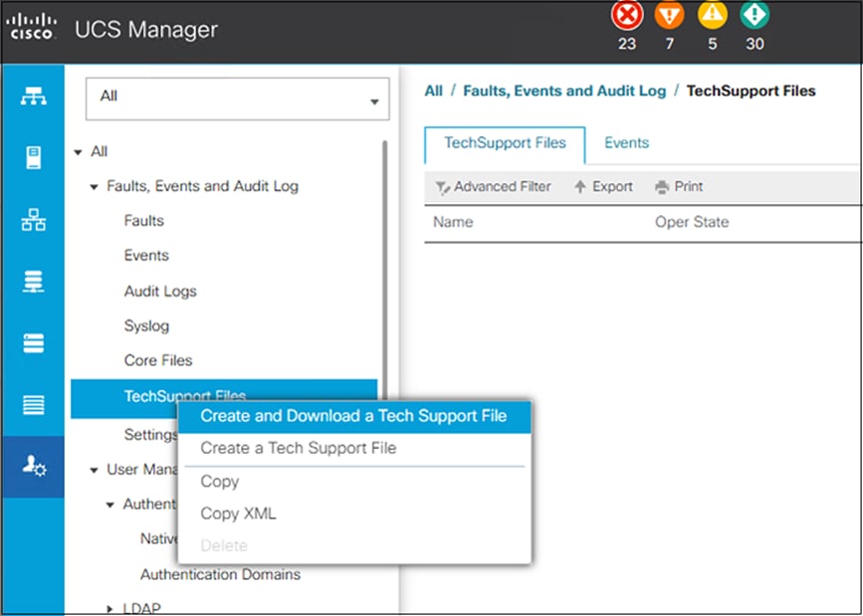Viewport: 863px width, 616px height.
Task: Select TechSupport Files in the tree
Action: 224,396
